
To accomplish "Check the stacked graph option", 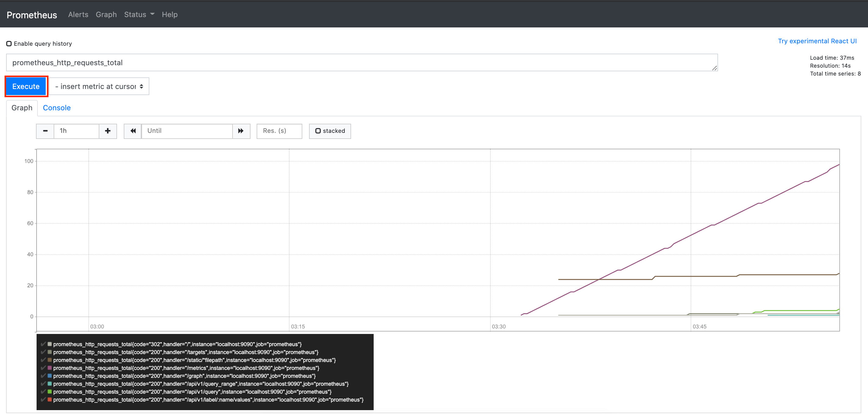I will coord(318,131).
